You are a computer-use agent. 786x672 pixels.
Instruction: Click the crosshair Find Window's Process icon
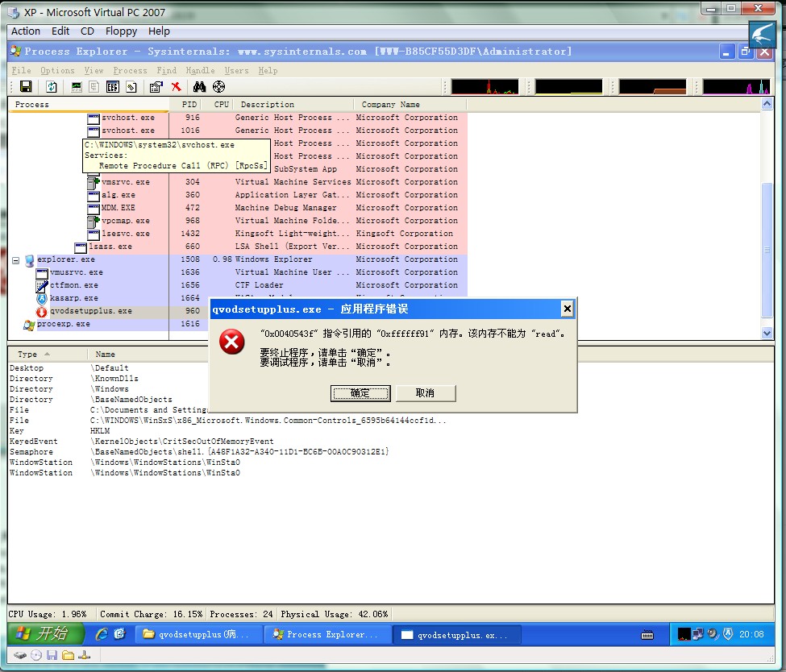point(218,87)
